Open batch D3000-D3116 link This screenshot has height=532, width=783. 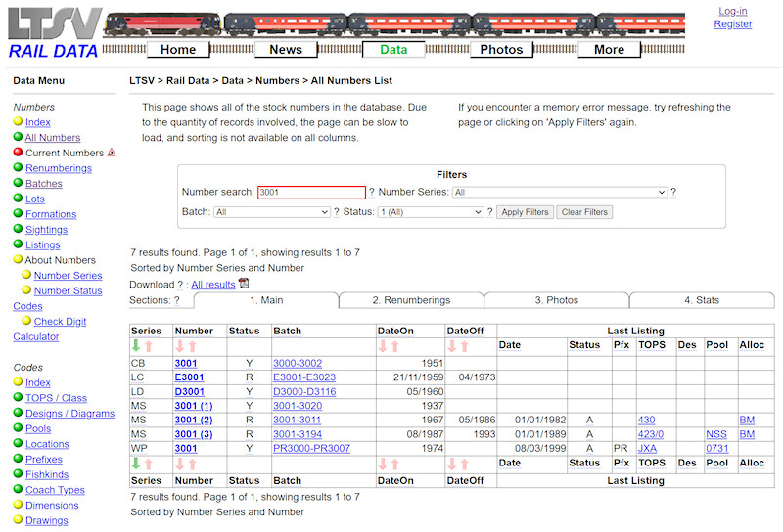304,392
